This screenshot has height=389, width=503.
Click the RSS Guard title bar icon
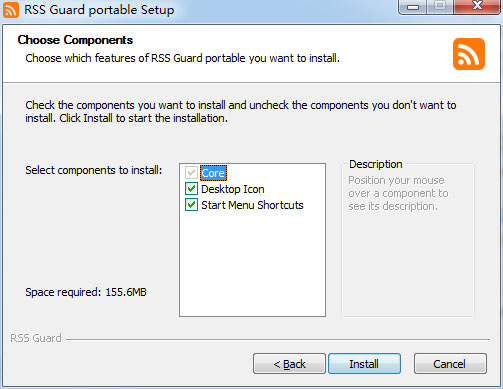tap(11, 10)
